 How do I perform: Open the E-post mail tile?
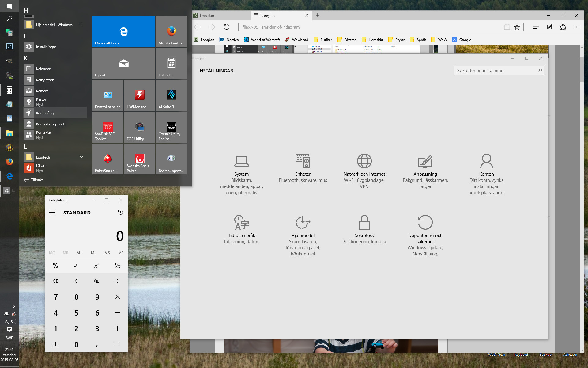tap(124, 63)
